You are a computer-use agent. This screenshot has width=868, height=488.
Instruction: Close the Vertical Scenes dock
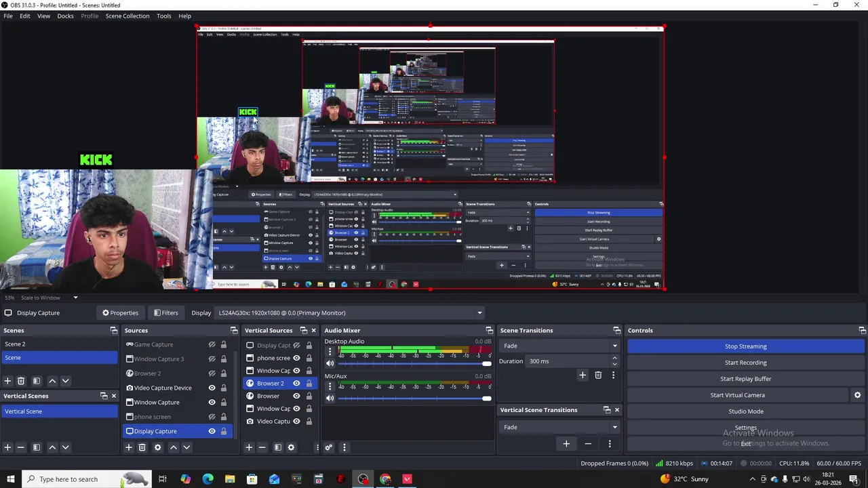[x=113, y=396]
